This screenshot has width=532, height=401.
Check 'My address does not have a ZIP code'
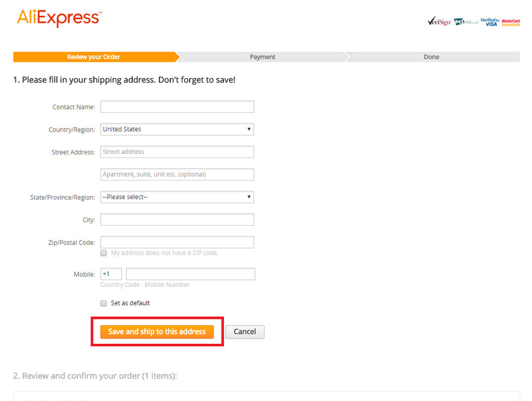(104, 253)
